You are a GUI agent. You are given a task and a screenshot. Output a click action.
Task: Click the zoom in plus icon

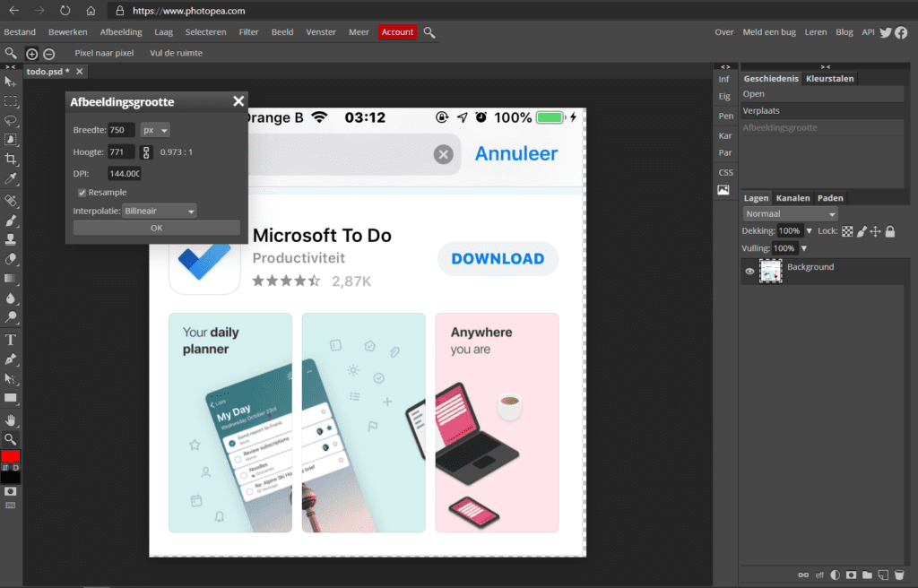point(31,54)
